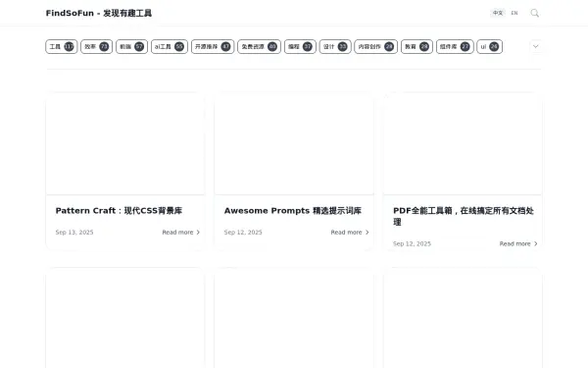Viewport: 588px width, 368px height.
Task: Filter by the 前端 tag
Action: click(x=131, y=46)
